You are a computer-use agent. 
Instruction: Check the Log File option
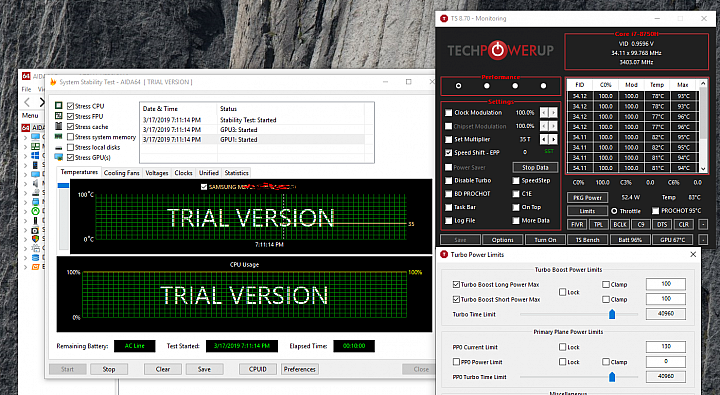coord(449,220)
